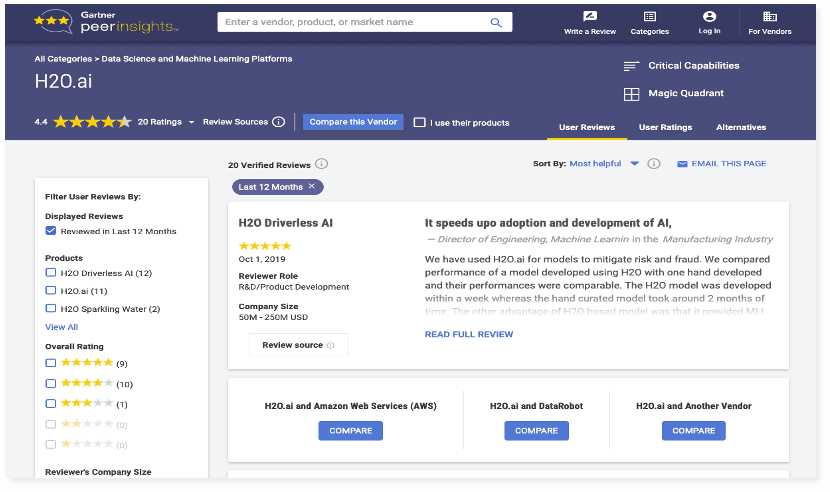Click the info icon beside 20 Verified Reviews
Screen dimensions: 830x492
click(x=321, y=164)
